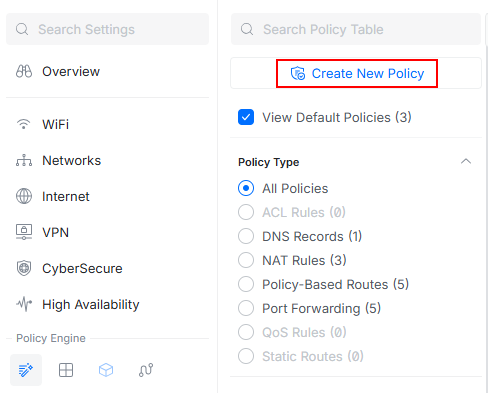Viewport: 488px width, 393px height.
Task: Uncheck View Default Policies checkbox
Action: point(246,117)
